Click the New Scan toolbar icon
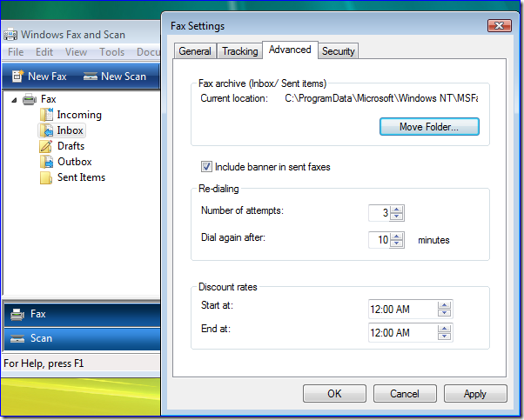This screenshot has width=524, height=420. pos(91,77)
